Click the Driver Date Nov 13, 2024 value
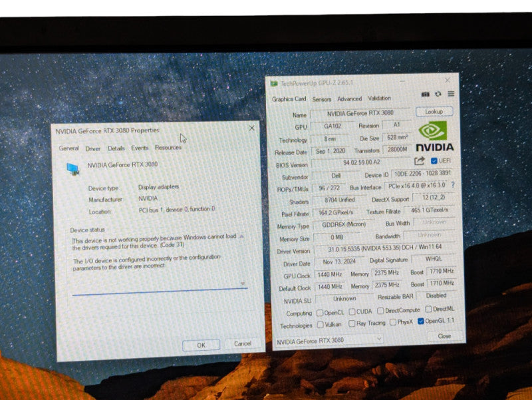 coord(339,262)
